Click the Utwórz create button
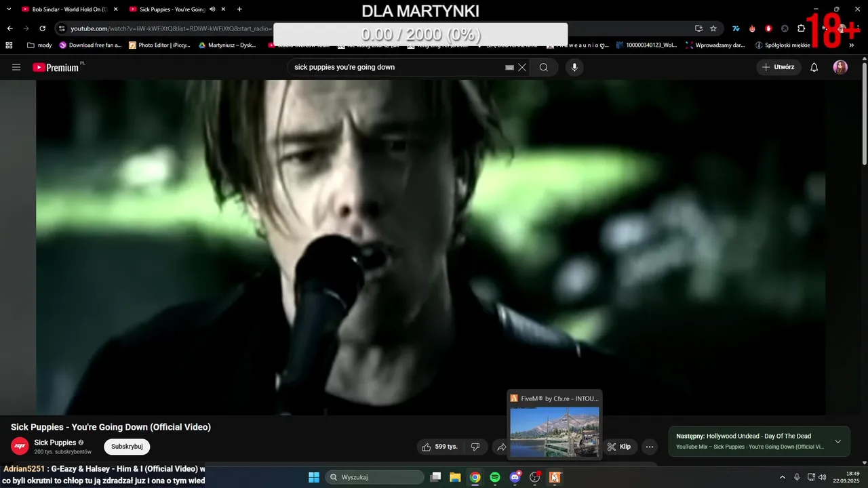The height and width of the screenshot is (488, 868). click(x=778, y=67)
